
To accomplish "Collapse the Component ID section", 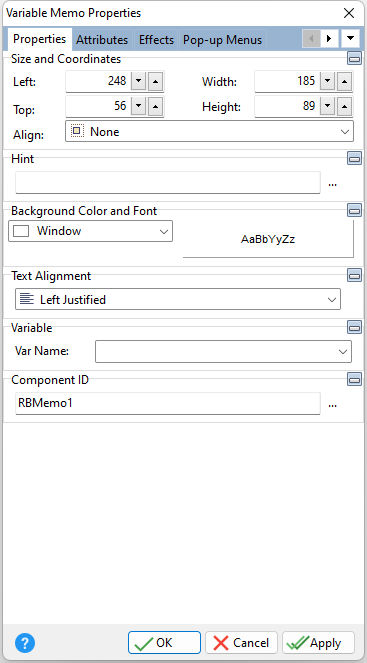I will tap(354, 379).
